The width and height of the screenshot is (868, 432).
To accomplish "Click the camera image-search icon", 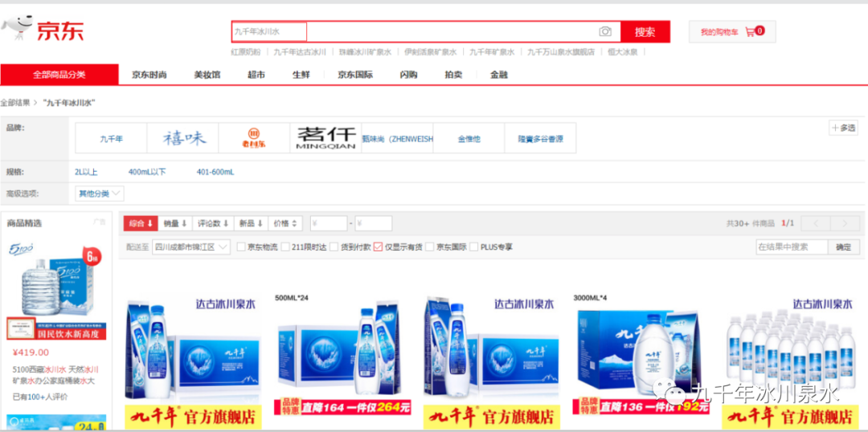I will pyautogui.click(x=605, y=31).
